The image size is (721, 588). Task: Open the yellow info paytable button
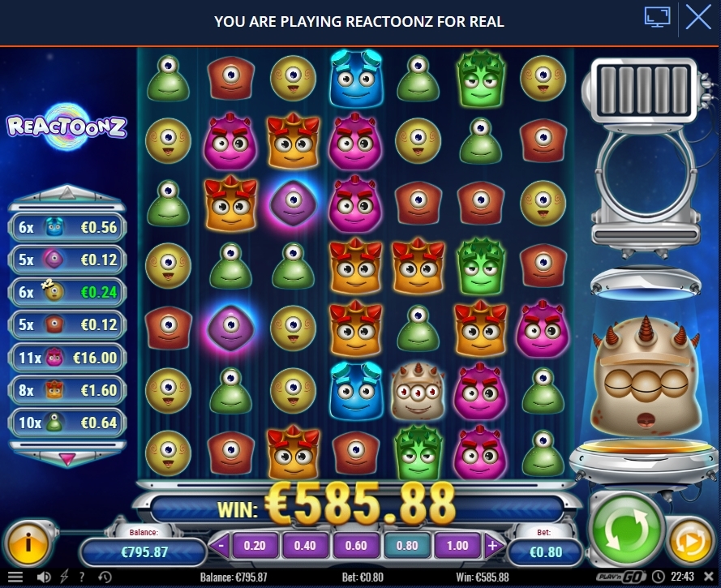tap(28, 544)
